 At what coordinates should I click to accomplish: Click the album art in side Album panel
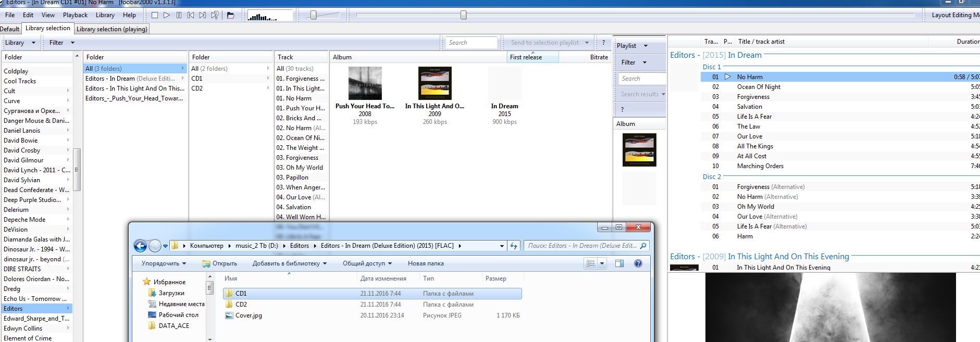tap(639, 150)
